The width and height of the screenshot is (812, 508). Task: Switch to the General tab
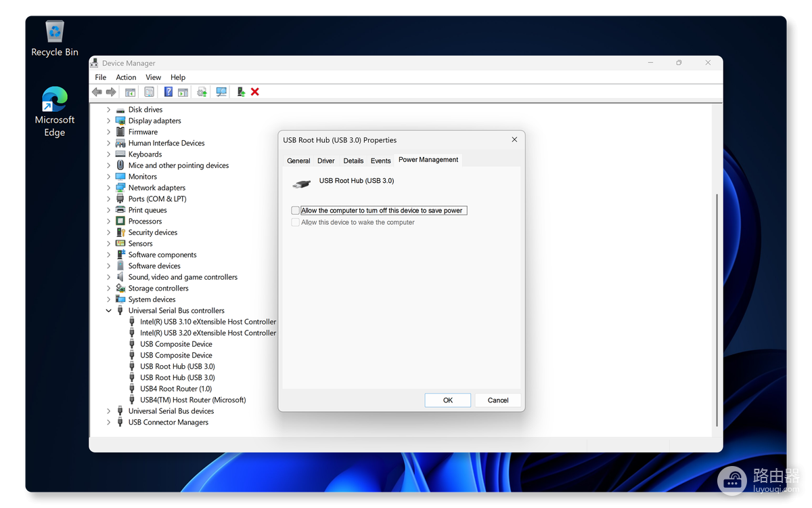[298, 161]
